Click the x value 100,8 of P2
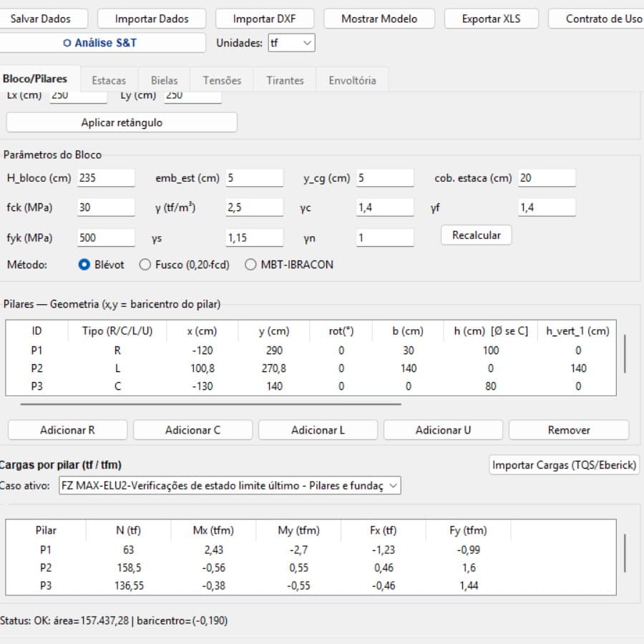 [202, 369]
